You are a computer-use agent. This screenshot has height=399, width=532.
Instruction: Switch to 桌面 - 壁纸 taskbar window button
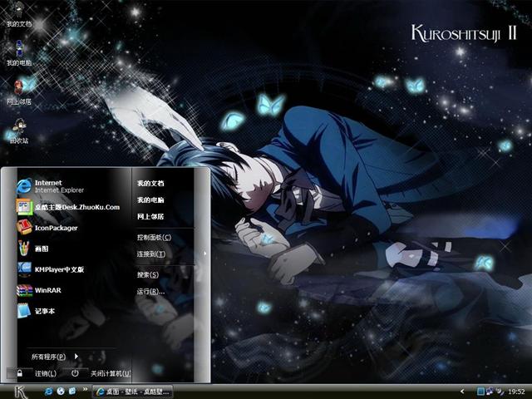133,392
